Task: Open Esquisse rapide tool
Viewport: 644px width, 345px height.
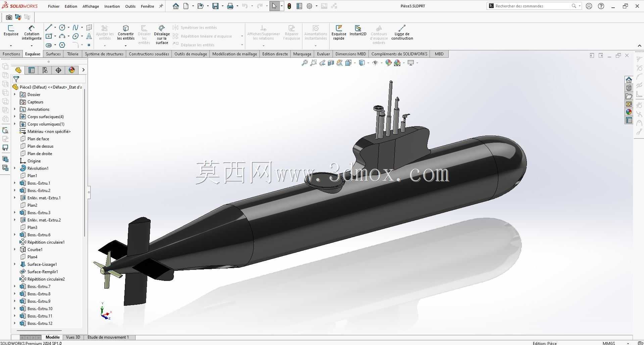Action: tap(339, 33)
